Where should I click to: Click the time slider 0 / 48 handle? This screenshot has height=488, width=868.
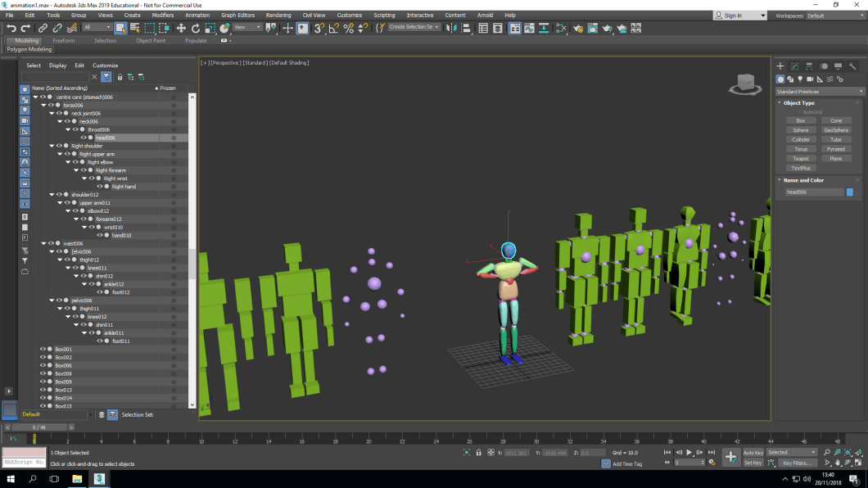pos(39,427)
